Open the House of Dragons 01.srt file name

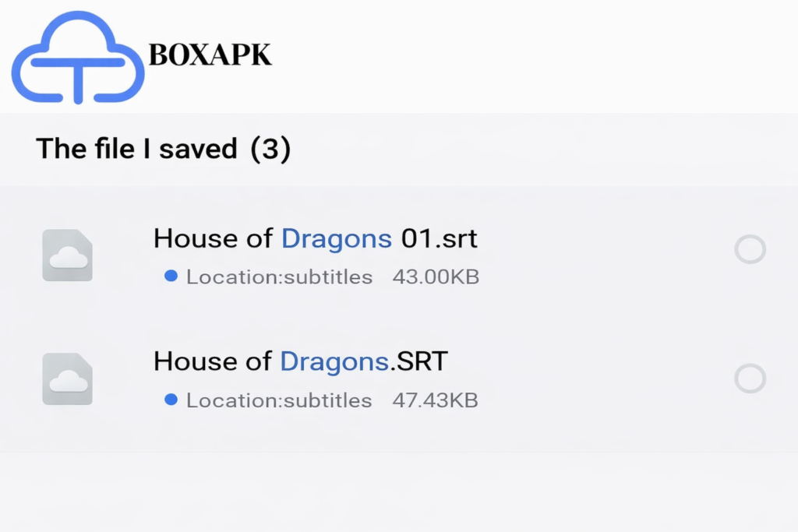[x=315, y=238]
